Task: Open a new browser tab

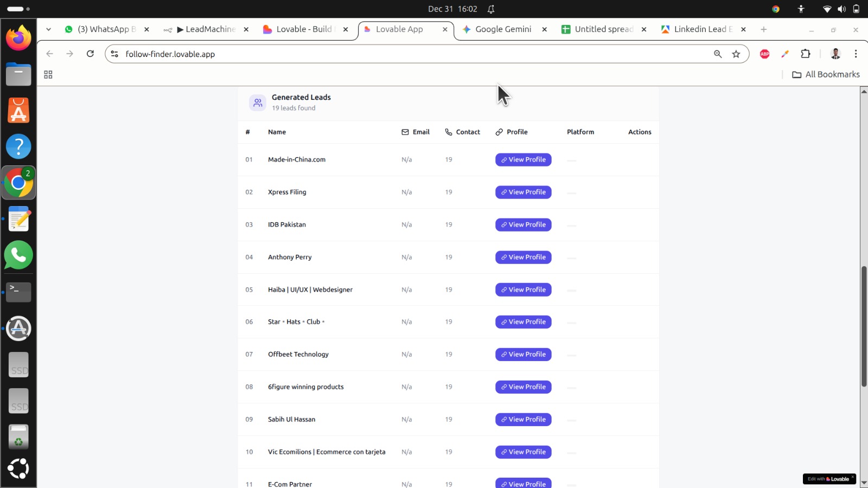Action: tap(764, 29)
